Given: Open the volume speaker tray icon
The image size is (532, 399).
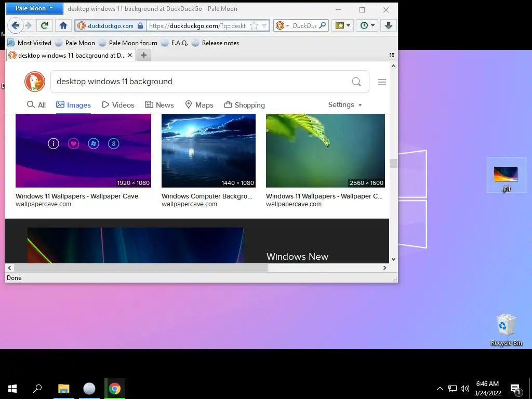Looking at the screenshot, I should click(x=465, y=389).
